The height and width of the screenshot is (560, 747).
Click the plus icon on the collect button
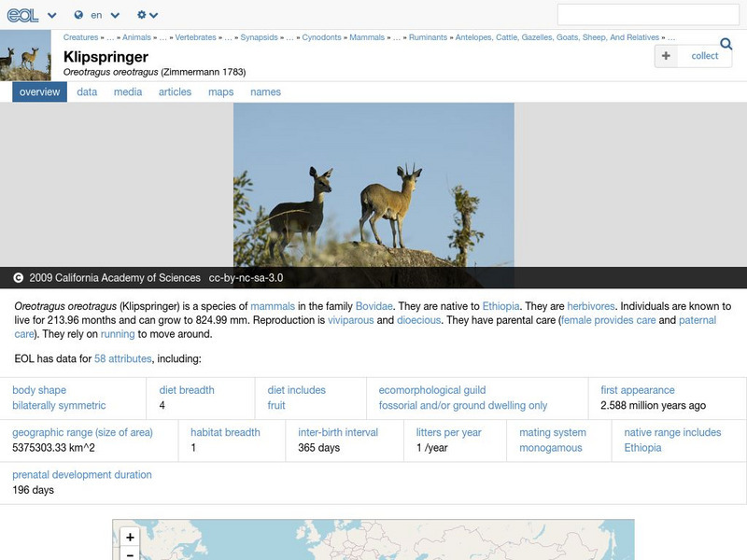[667, 56]
